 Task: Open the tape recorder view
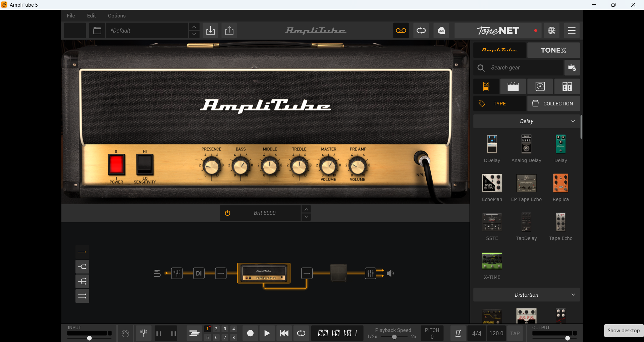point(401,31)
